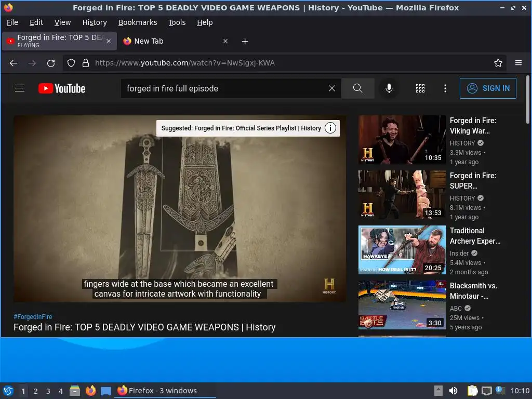532x399 pixels.
Task: Switch to virtual desktop 2
Action: (36, 391)
